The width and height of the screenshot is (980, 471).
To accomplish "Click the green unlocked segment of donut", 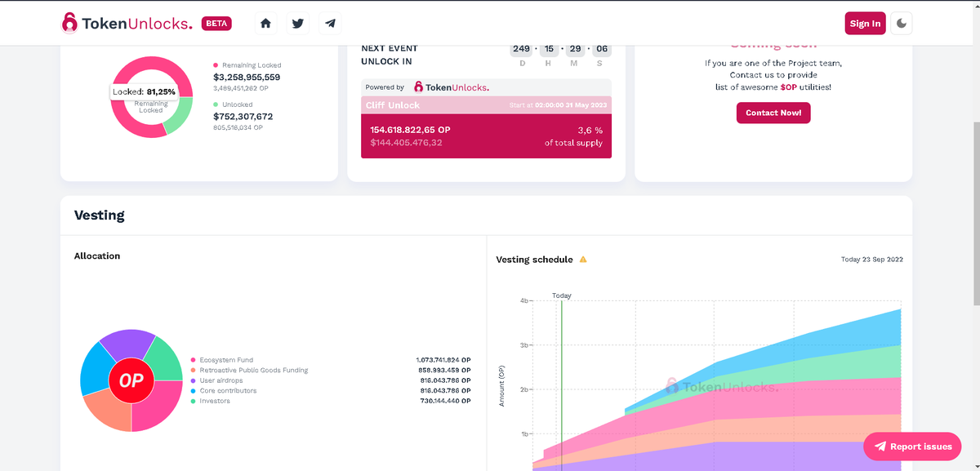I will click(181, 113).
